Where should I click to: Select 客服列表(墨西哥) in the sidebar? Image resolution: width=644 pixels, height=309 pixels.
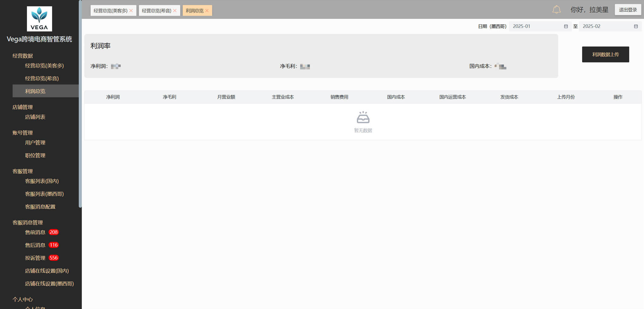(44, 194)
